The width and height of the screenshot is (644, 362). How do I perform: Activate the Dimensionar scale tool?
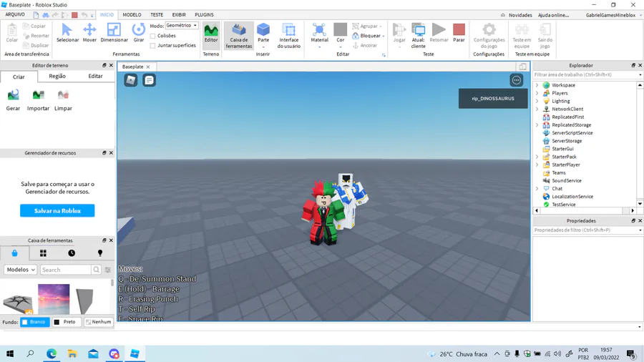click(x=114, y=33)
